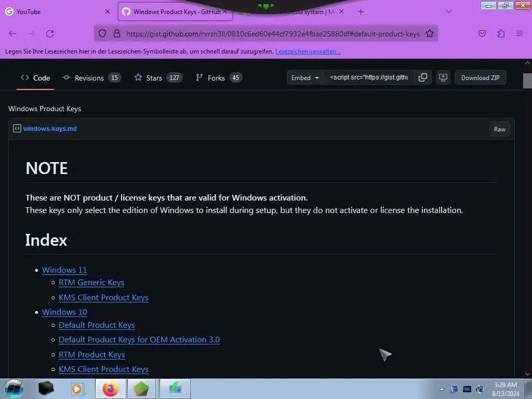Open the taskbar clock and date
The image size is (532, 399).
point(506,389)
